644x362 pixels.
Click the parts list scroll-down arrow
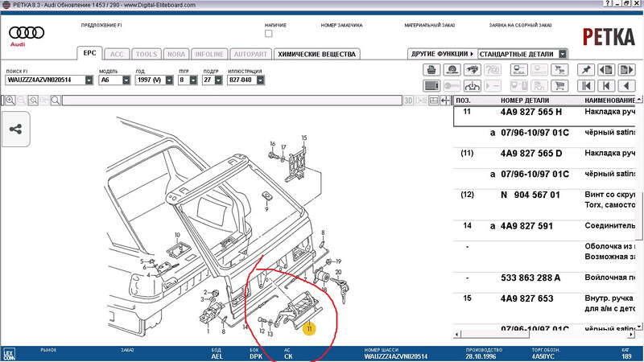(639, 327)
